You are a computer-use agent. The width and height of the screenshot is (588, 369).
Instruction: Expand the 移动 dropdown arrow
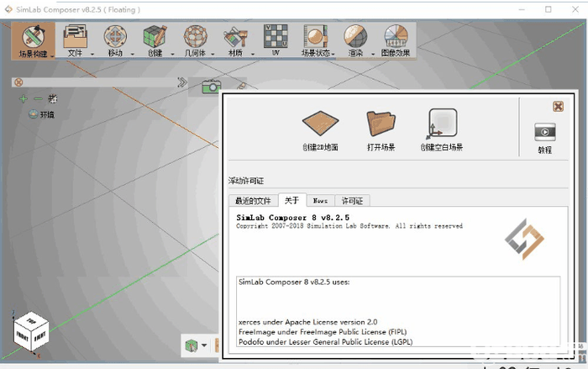pos(132,54)
